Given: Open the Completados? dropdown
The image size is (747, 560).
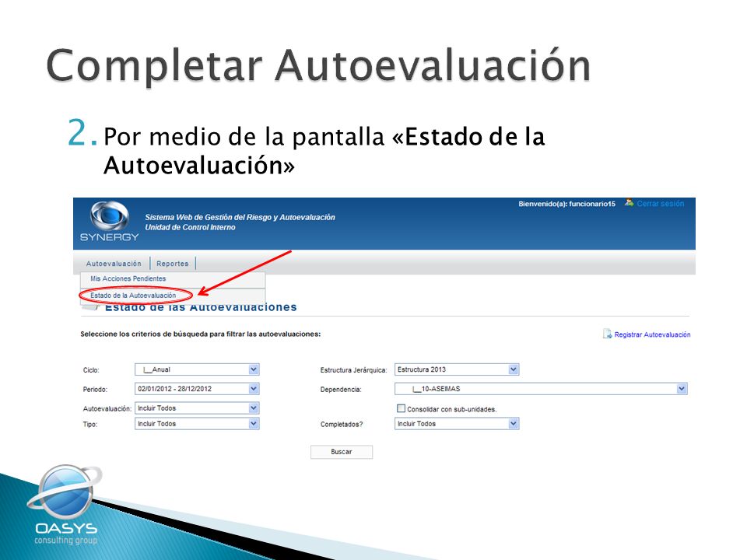Looking at the screenshot, I should tap(457, 423).
